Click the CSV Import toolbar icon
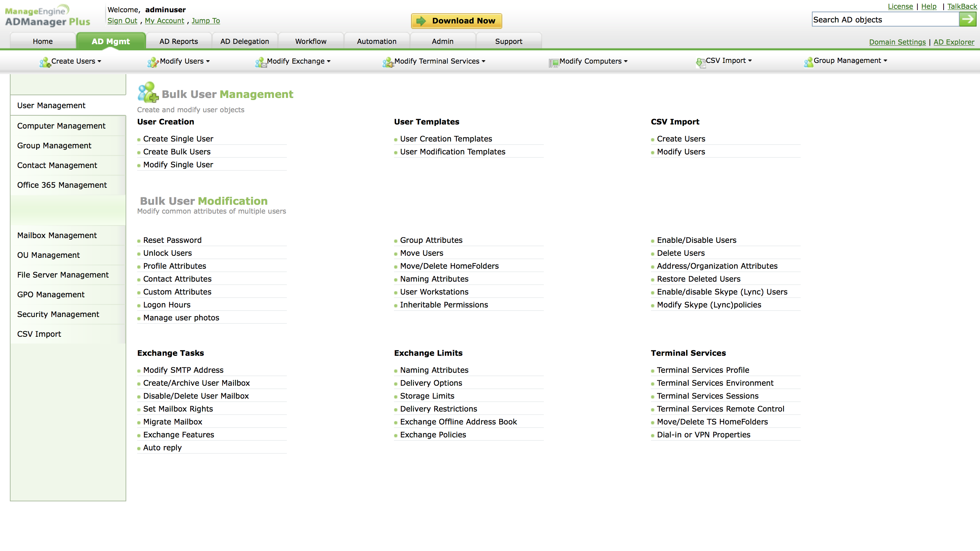The height and width of the screenshot is (551, 980). tap(700, 62)
